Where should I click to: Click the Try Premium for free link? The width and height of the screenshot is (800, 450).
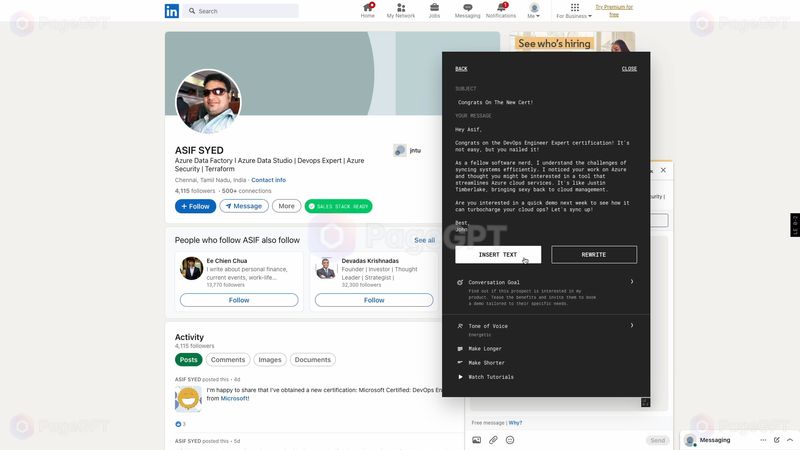[614, 11]
